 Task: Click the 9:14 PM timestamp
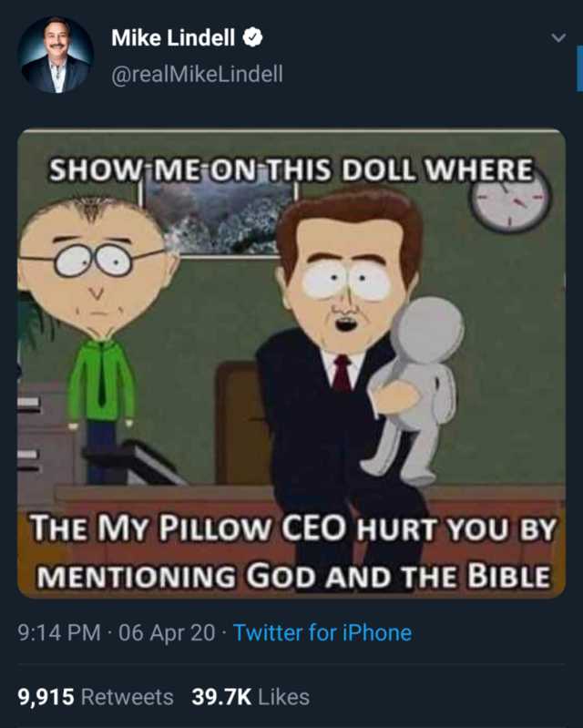59,632
